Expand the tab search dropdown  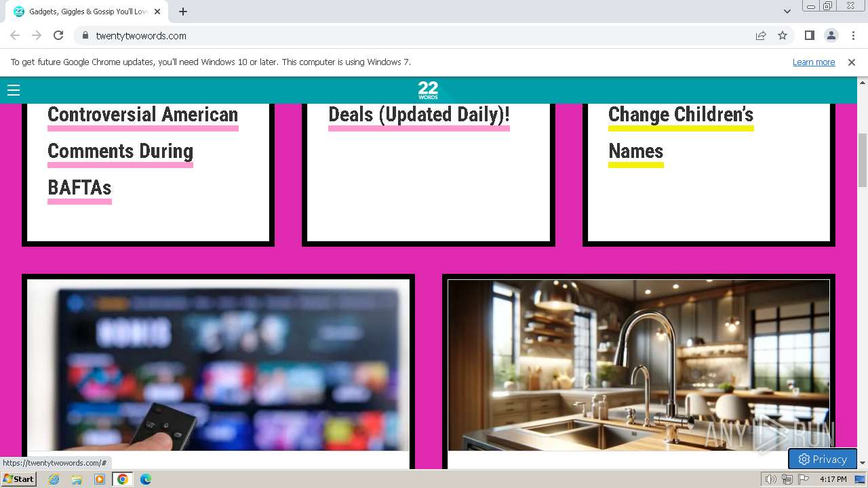[787, 12]
